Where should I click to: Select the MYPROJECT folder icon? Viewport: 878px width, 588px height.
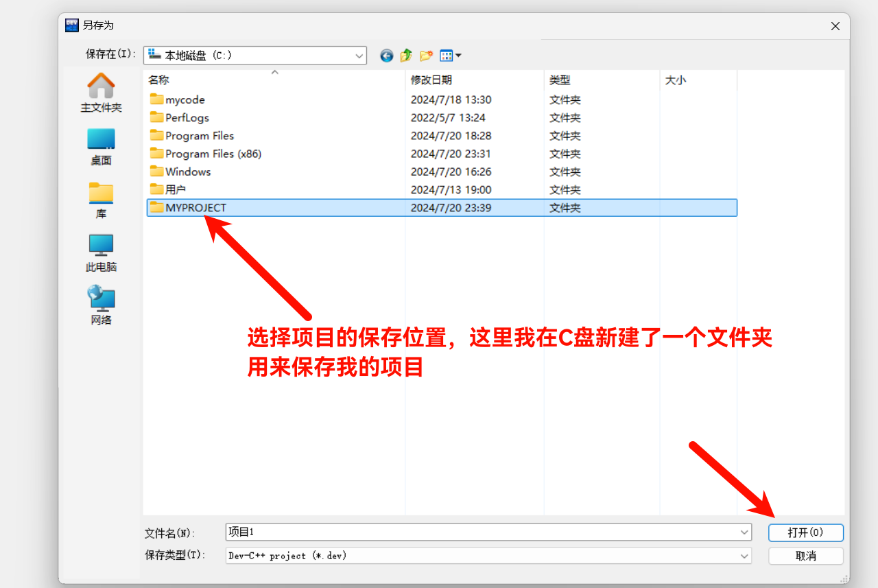tap(157, 207)
